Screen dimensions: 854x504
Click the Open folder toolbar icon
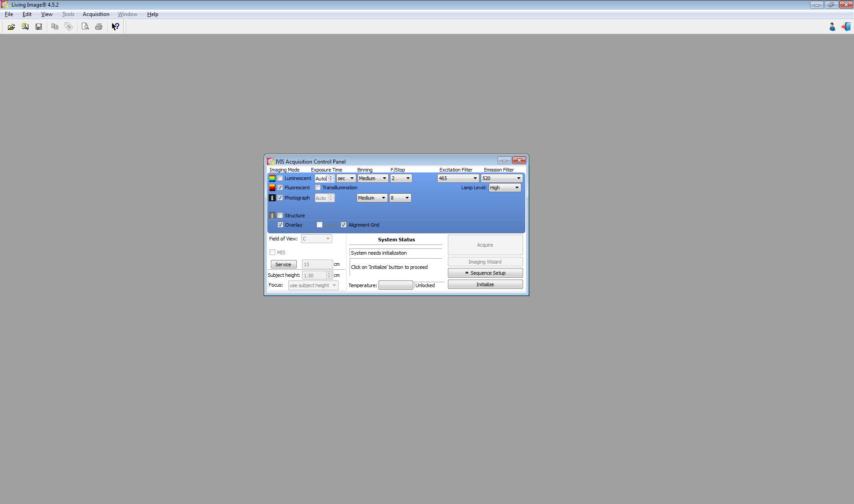[x=11, y=27]
